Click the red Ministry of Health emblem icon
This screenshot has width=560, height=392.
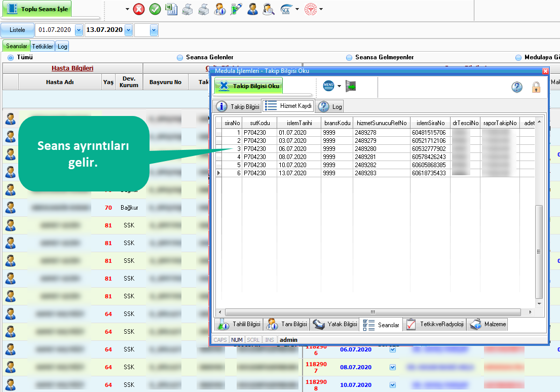pyautogui.click(x=311, y=9)
